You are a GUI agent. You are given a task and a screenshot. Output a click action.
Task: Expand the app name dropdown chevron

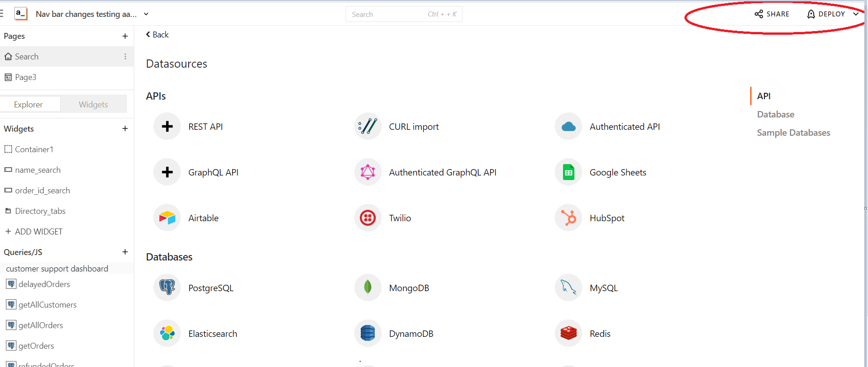click(x=146, y=14)
